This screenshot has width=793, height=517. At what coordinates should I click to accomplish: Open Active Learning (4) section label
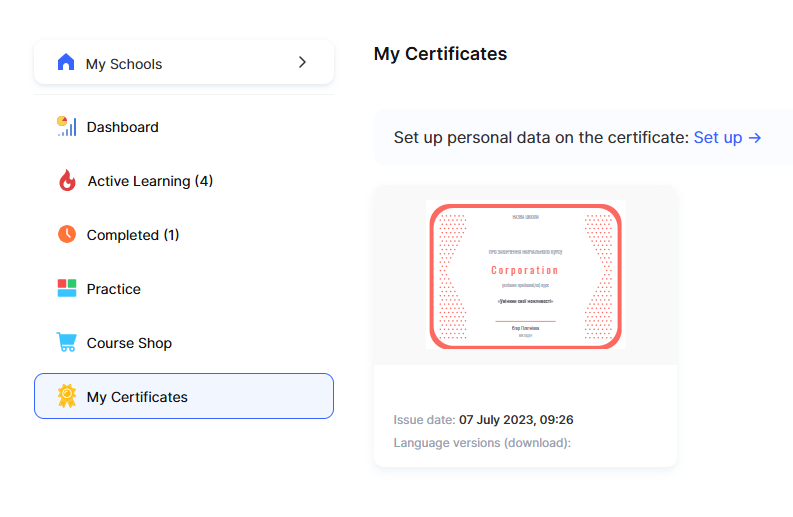click(x=150, y=181)
